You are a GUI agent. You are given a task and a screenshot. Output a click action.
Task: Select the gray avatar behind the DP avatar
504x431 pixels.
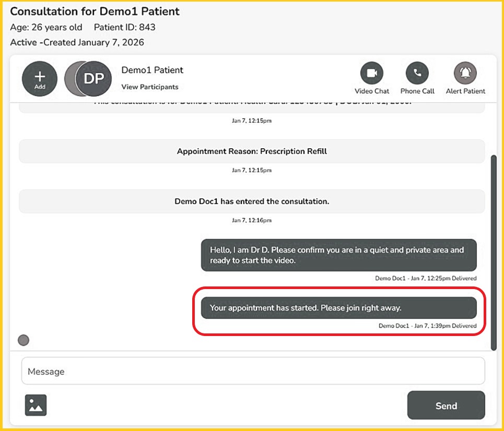point(70,79)
